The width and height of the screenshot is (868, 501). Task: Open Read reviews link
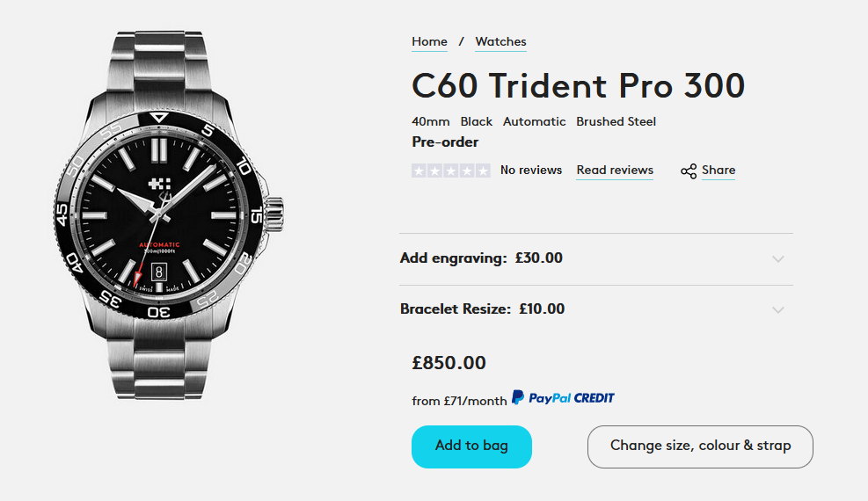(x=615, y=171)
